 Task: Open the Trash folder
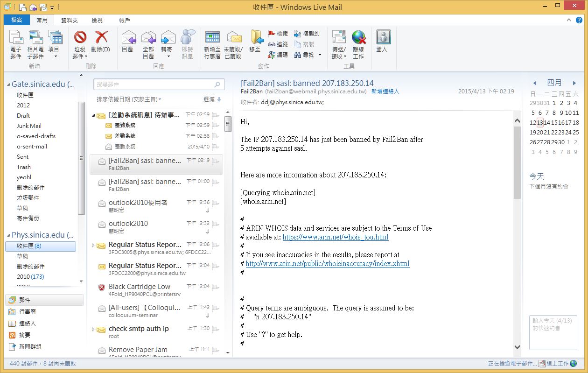[x=24, y=167]
